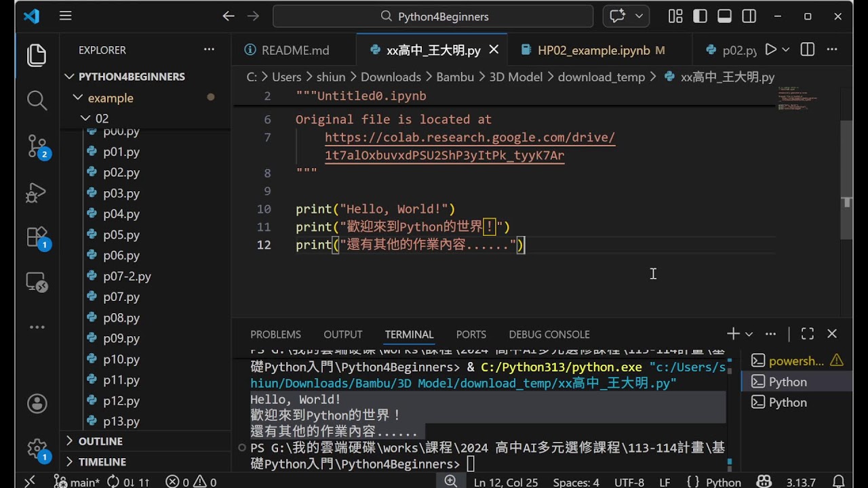The image size is (868, 488).
Task: Switch to DEBUG CONSOLE panel tab
Action: 549,334
